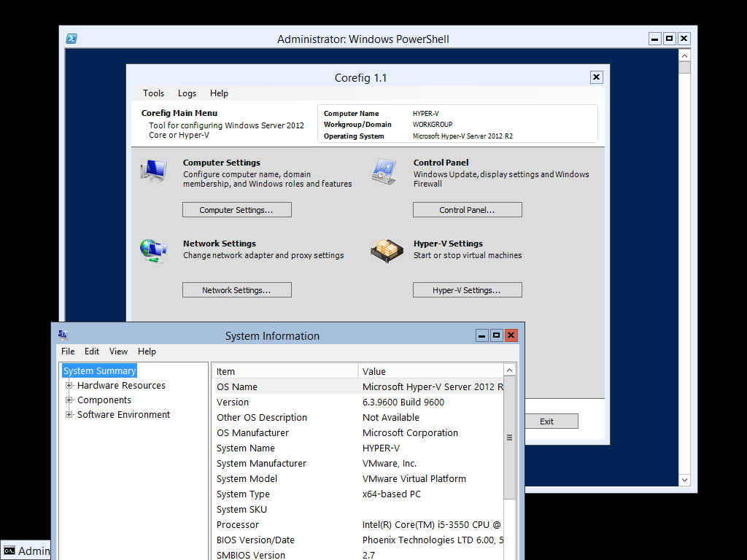The width and height of the screenshot is (747, 560).
Task: Select the OS Manufacturer row
Action: 357,432
